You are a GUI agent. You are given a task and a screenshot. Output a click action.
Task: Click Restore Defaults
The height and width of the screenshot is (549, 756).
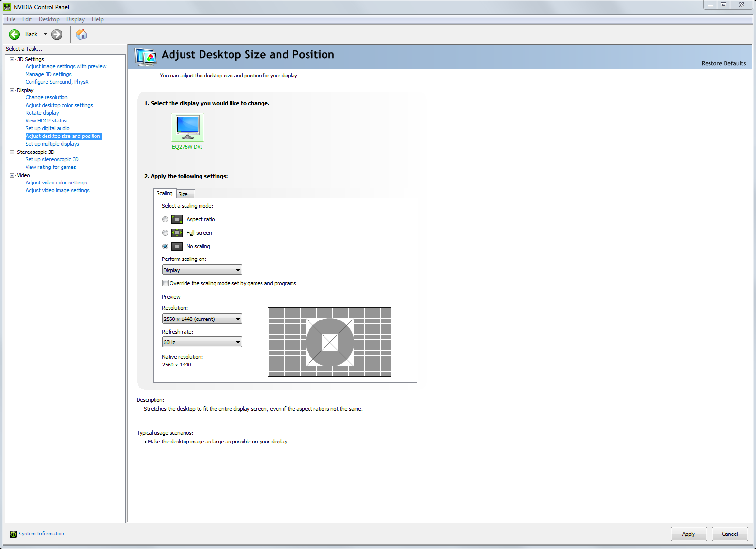pyautogui.click(x=724, y=63)
